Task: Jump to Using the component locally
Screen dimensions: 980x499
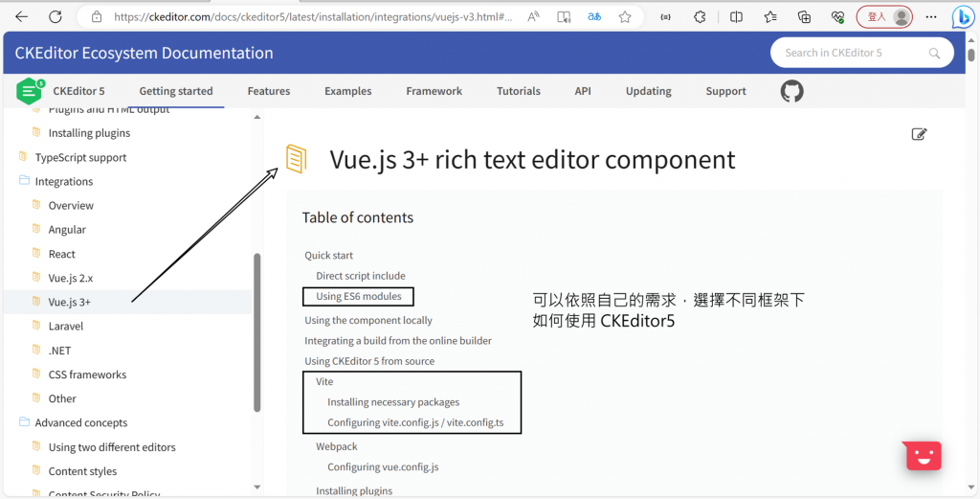Action: click(368, 320)
